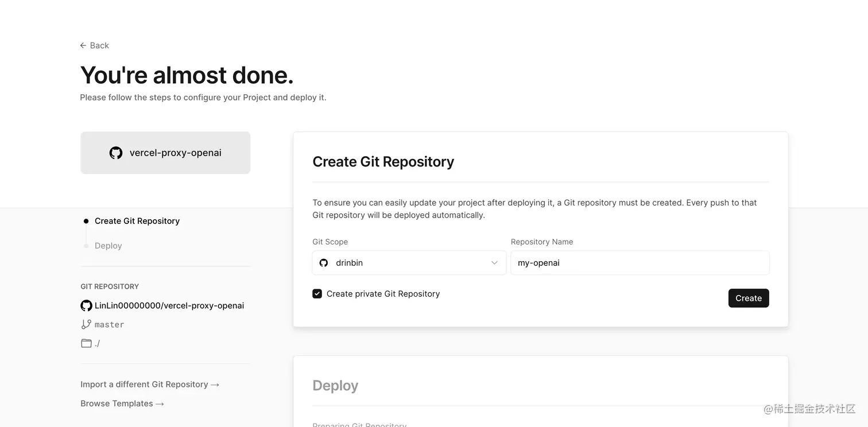
Task: Open LinLin00000000/vercel-proxy-openai repository link
Action: [x=169, y=306]
